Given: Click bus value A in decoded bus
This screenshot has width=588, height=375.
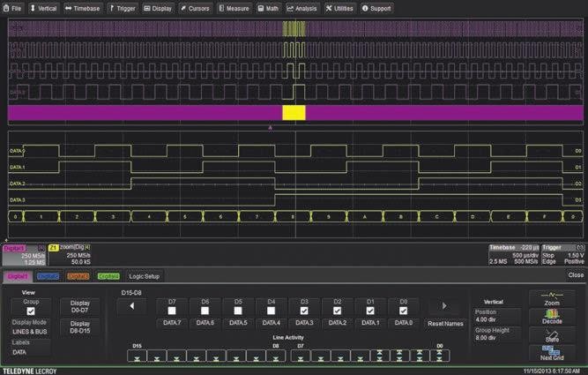Looking at the screenshot, I should [x=364, y=216].
